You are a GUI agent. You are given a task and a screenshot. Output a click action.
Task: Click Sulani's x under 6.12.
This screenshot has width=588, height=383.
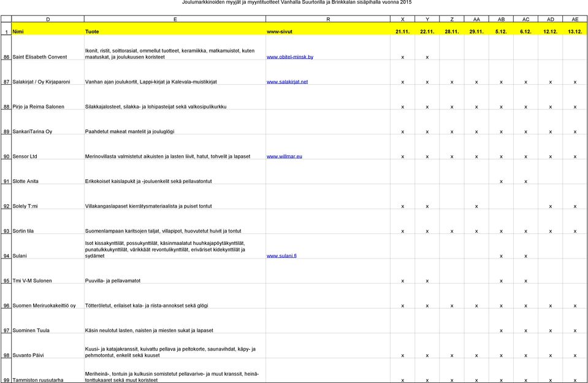tap(525, 256)
